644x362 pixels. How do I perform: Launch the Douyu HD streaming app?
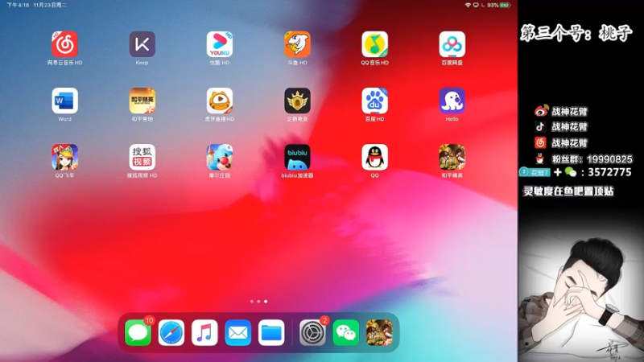pos(297,44)
